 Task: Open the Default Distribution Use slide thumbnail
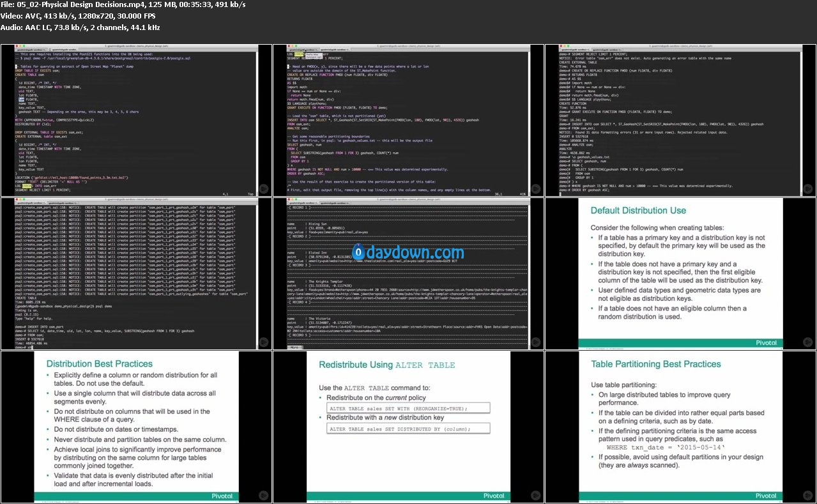pyautogui.click(x=681, y=273)
